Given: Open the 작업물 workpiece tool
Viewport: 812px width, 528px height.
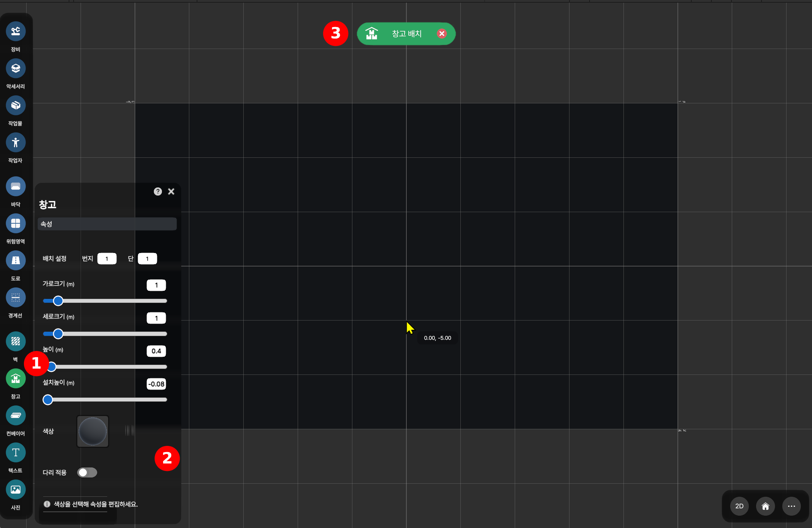Looking at the screenshot, I should [15, 105].
